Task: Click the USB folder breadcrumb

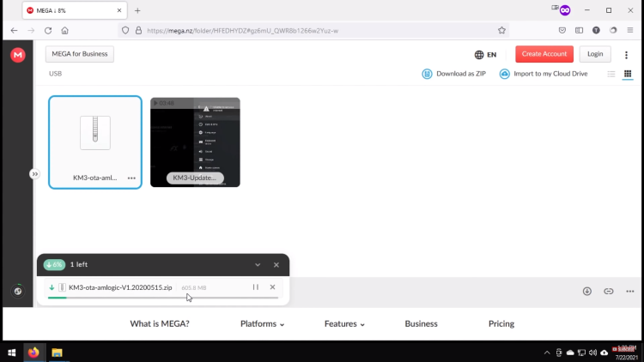Action: 56,74
